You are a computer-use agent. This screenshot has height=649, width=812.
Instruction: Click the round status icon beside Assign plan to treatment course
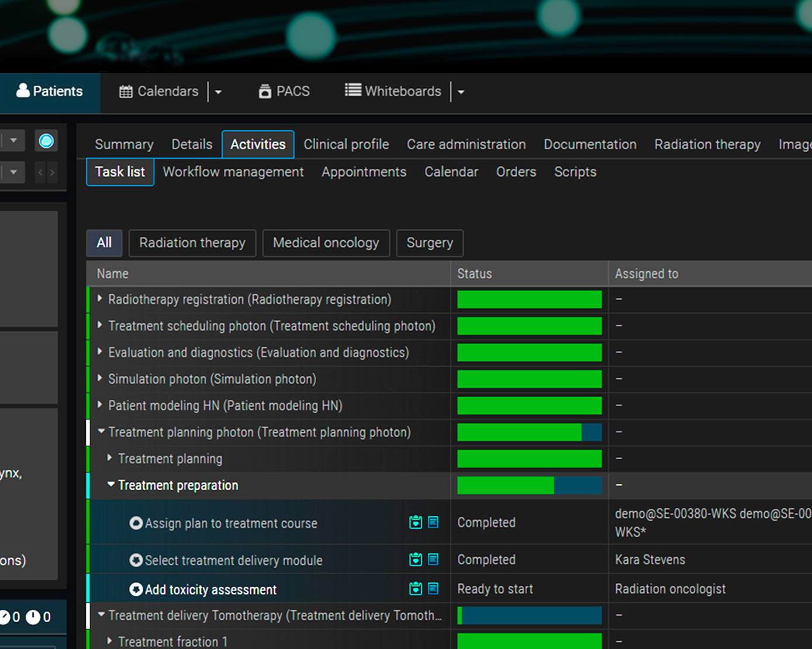pyautogui.click(x=136, y=523)
